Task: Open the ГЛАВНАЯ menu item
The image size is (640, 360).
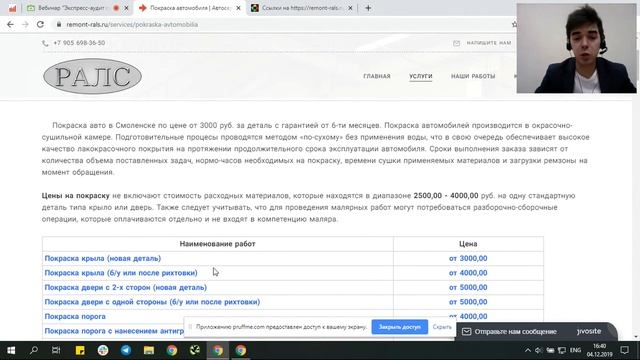Action: pos(377,76)
